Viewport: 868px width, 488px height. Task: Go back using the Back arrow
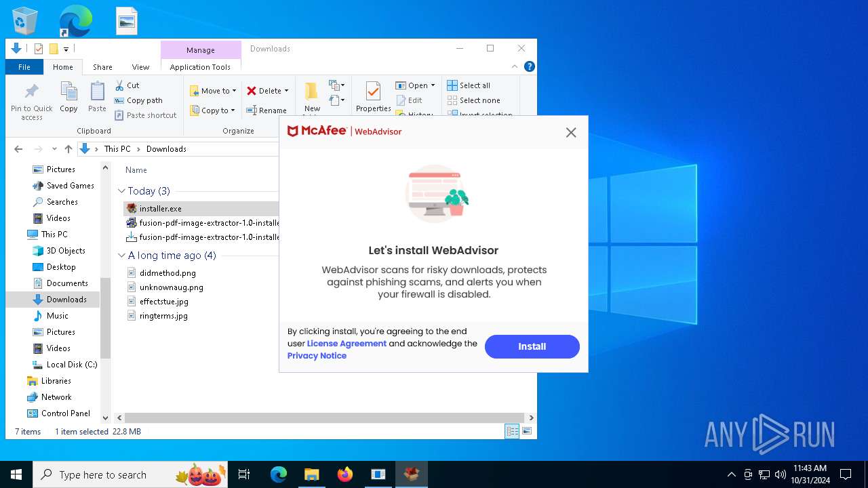point(18,149)
